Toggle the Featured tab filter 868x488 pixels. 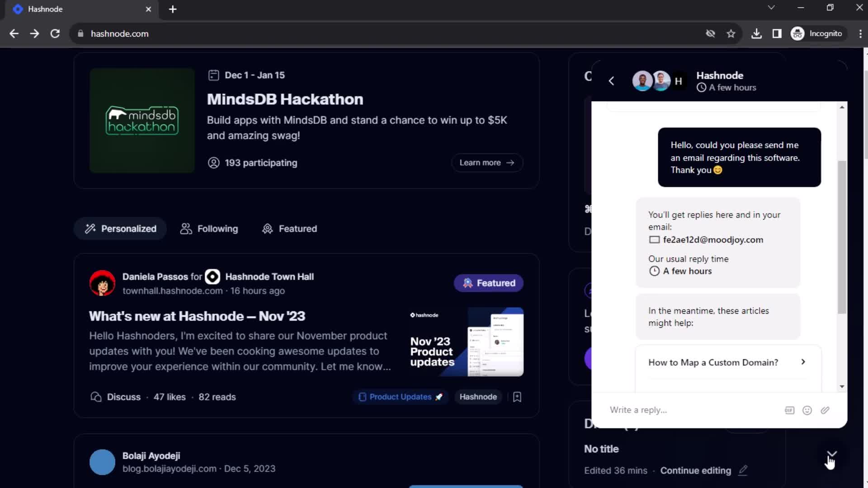pyautogui.click(x=289, y=228)
